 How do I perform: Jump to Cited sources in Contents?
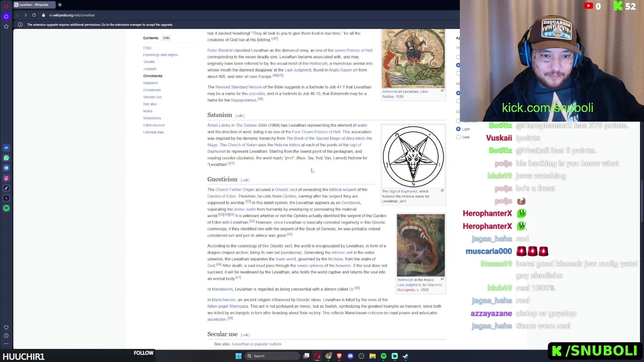pos(153,125)
